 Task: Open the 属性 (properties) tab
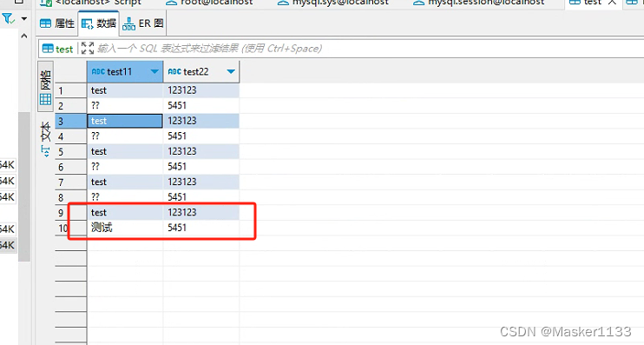57,23
